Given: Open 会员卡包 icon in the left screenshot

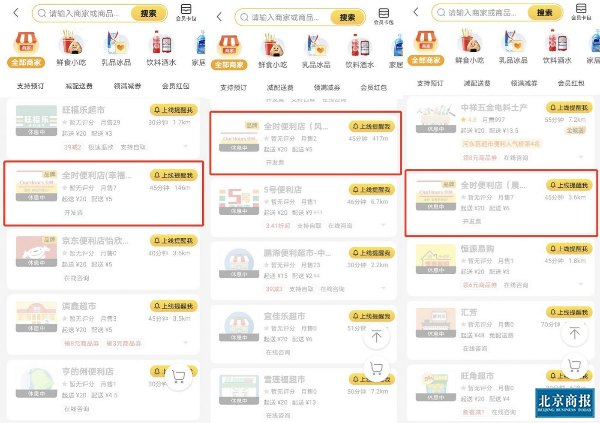Looking at the screenshot, I should pyautogui.click(x=186, y=12).
